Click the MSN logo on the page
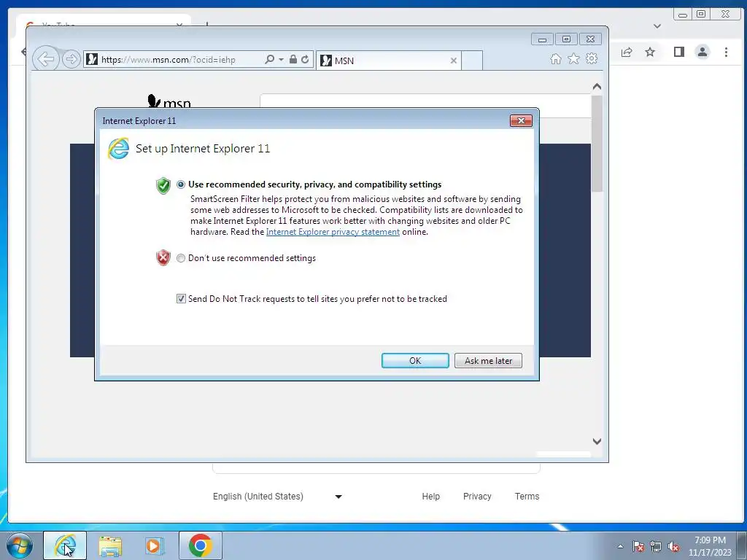The width and height of the screenshot is (747, 560). click(169, 101)
